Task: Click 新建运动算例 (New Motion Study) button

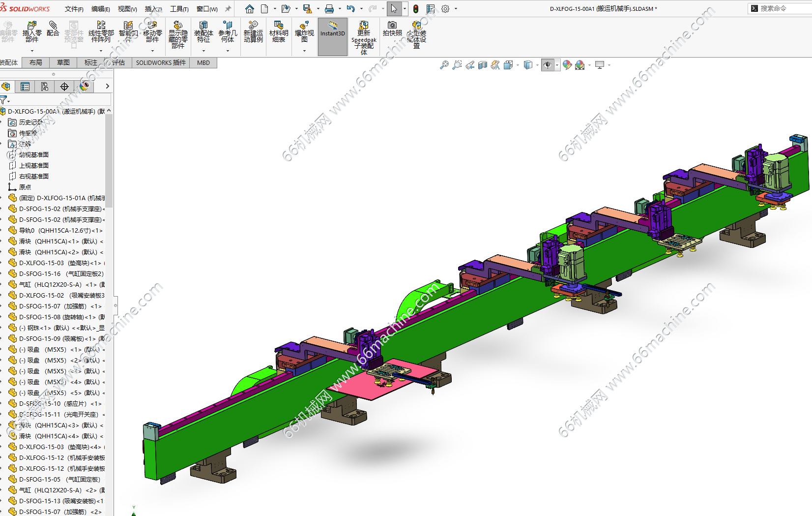Action: [x=253, y=32]
